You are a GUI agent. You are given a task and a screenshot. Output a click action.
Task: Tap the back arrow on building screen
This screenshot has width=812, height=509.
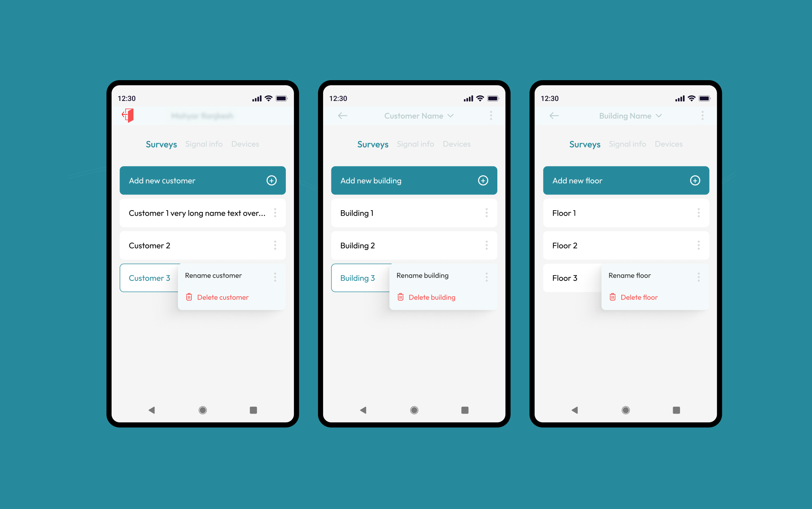point(343,115)
